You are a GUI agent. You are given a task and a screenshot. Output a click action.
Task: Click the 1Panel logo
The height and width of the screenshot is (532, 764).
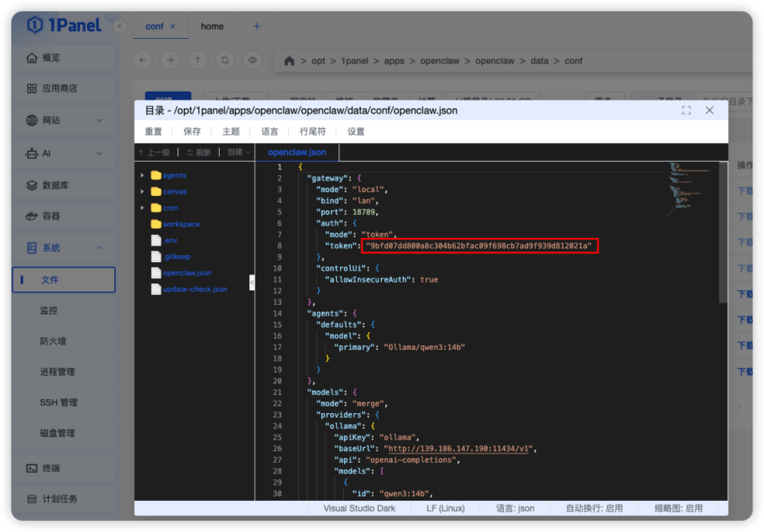coord(64,25)
